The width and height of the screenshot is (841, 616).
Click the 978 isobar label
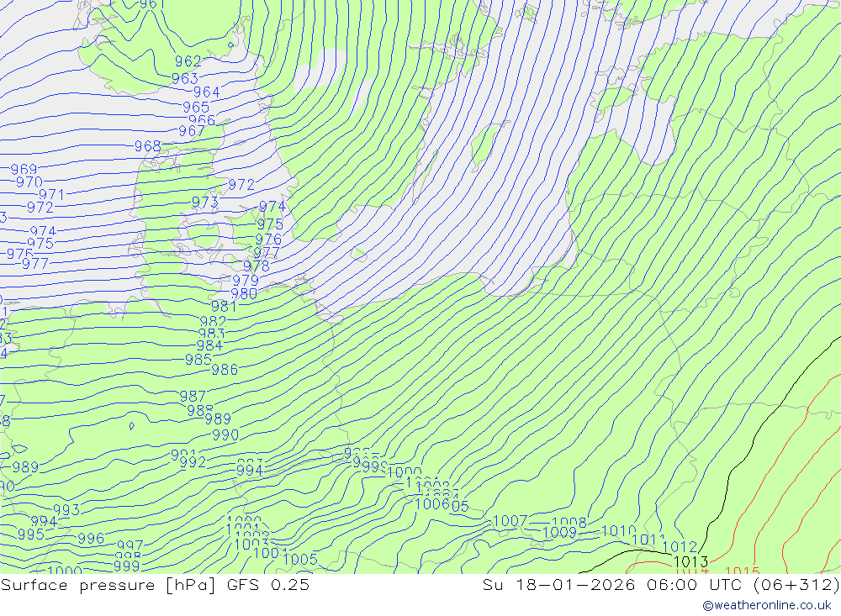click(x=257, y=266)
